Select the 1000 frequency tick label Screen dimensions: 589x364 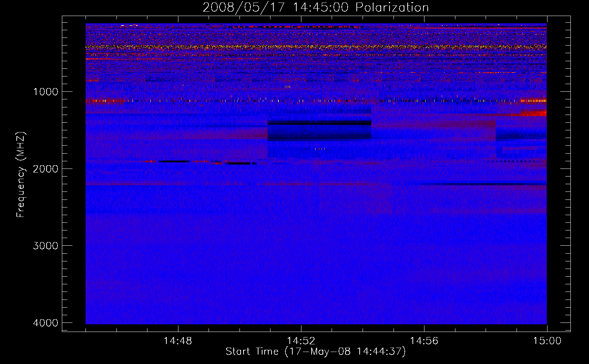46,92
